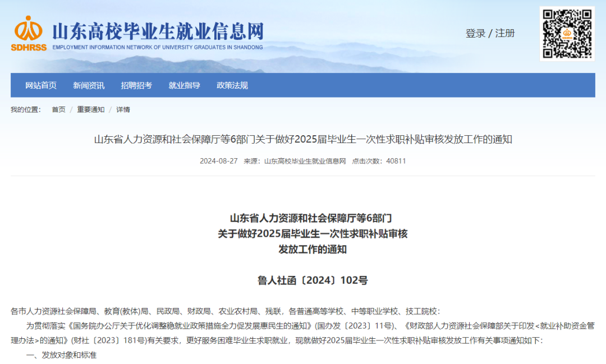The height and width of the screenshot is (364, 606).
Task: Click the source 山东高校毕业生就业信息网 text
Action: pos(305,161)
